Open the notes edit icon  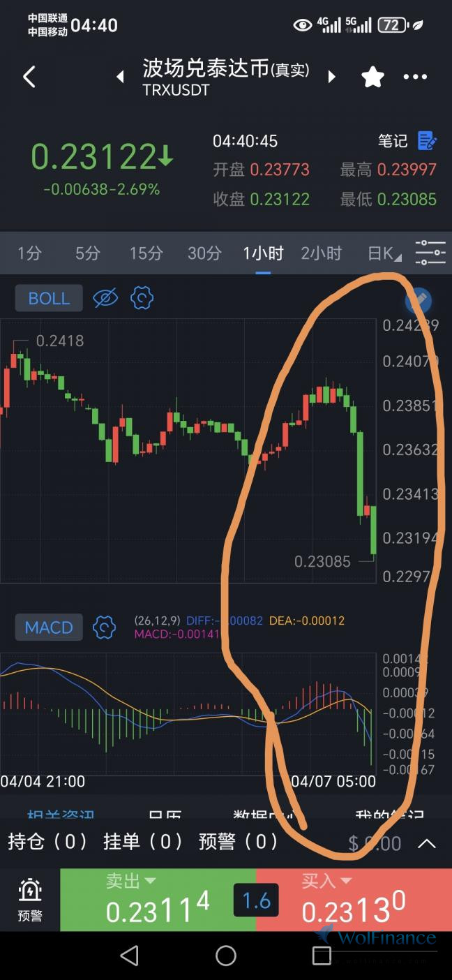click(x=427, y=141)
